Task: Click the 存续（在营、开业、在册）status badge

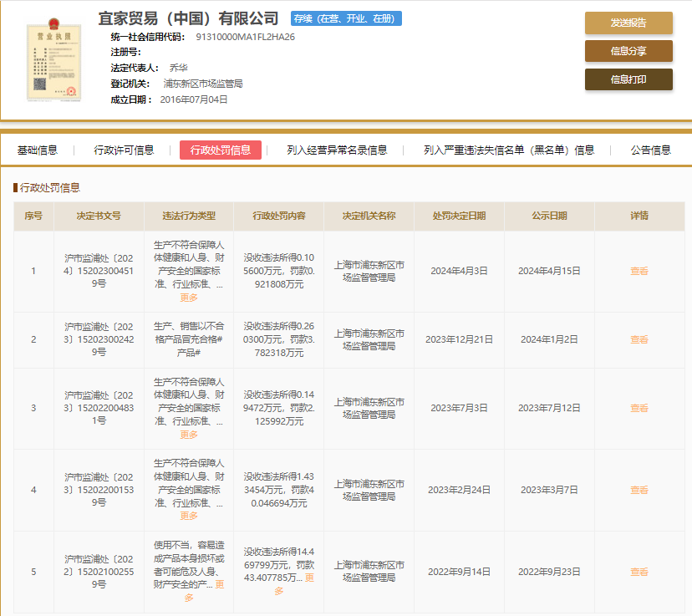Action: click(346, 18)
